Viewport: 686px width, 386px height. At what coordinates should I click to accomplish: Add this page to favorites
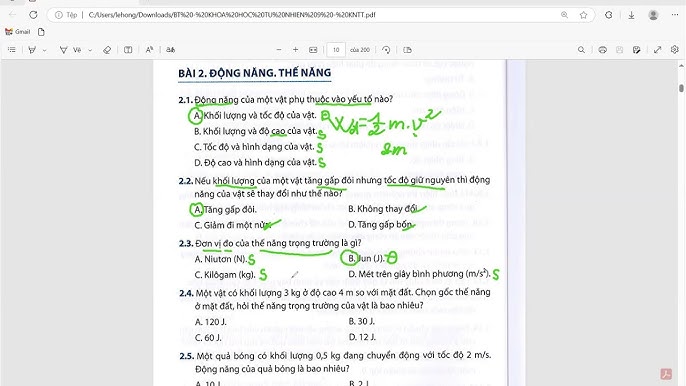tap(584, 15)
